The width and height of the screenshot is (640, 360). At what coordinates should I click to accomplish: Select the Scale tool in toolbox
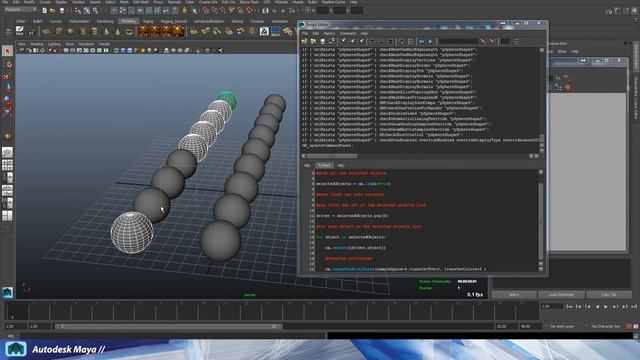click(7, 99)
